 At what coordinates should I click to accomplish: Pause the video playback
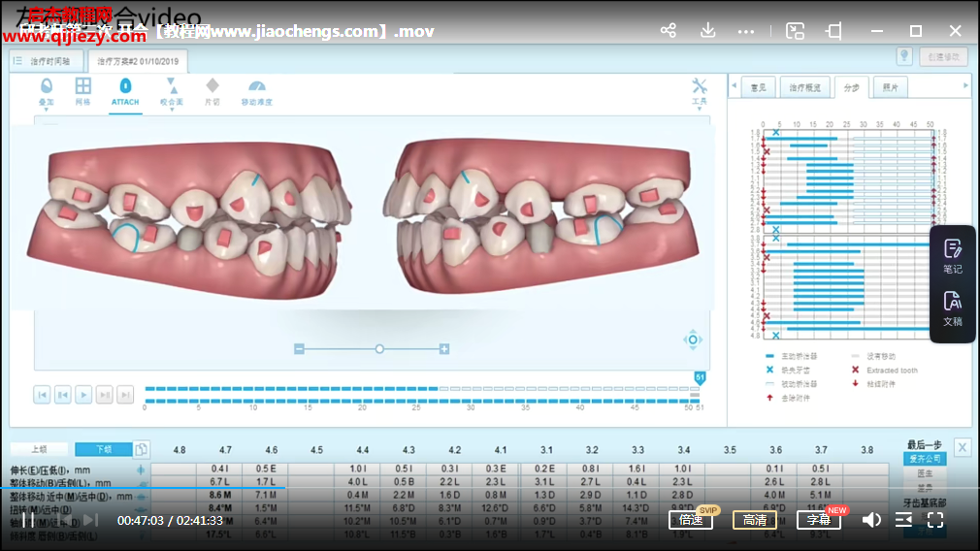[x=28, y=520]
